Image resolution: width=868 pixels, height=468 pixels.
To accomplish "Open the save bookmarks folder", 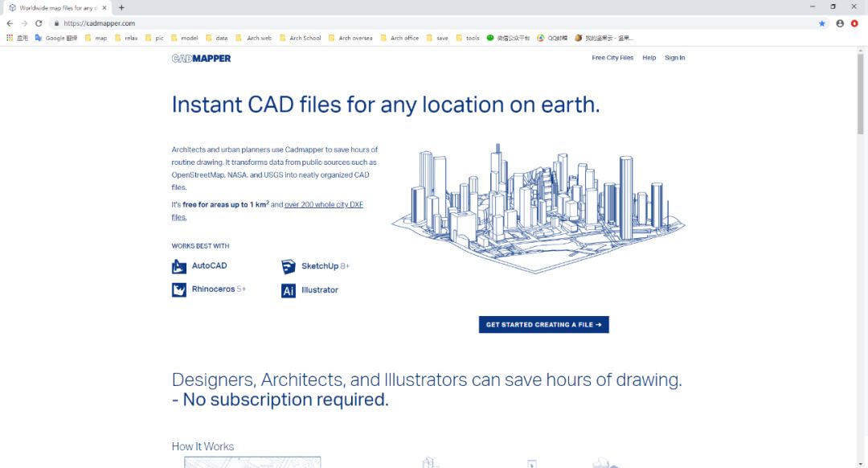I will (x=436, y=39).
